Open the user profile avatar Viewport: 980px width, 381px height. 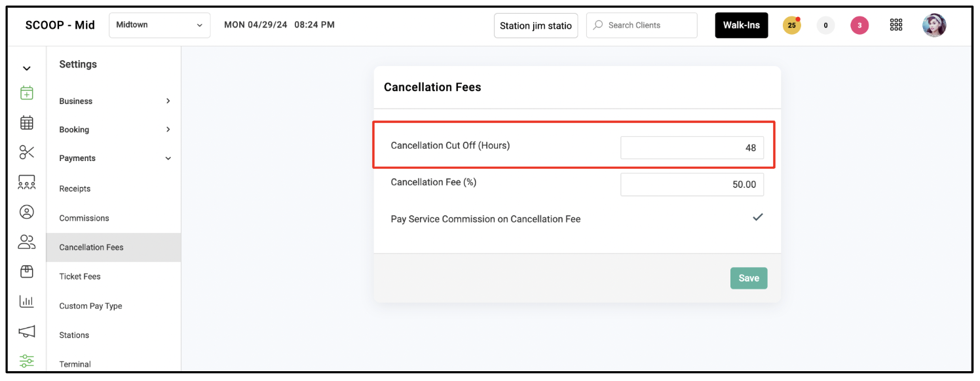(934, 26)
